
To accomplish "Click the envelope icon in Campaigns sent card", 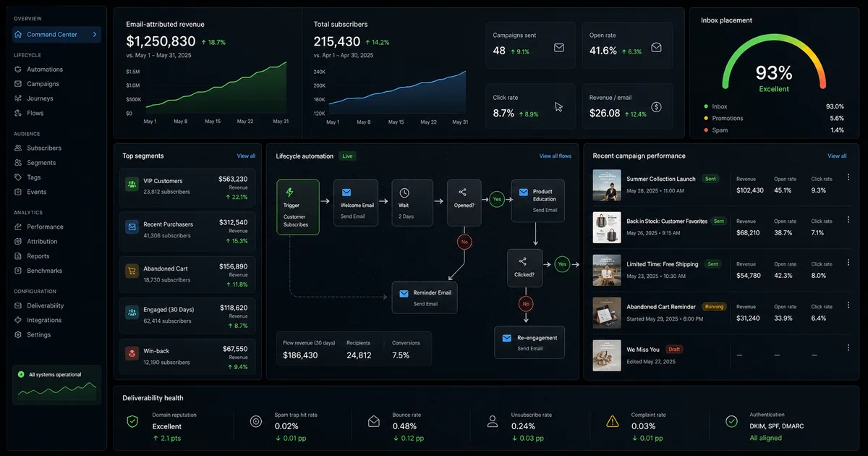I will pos(559,48).
